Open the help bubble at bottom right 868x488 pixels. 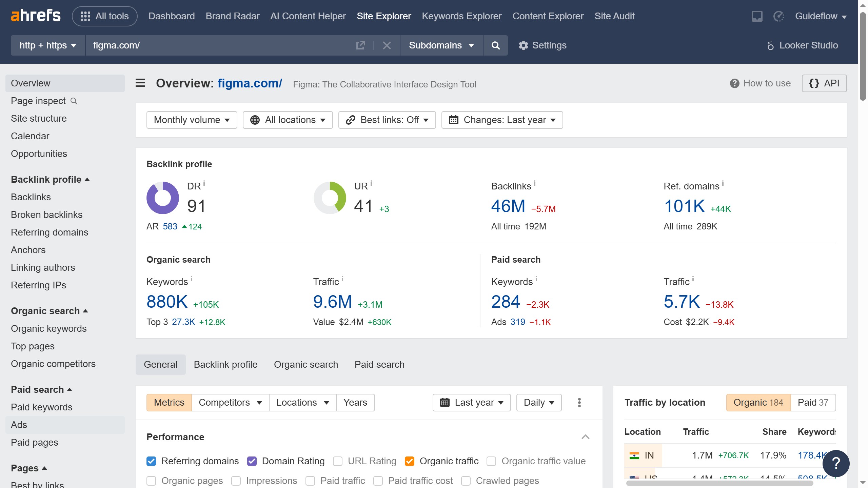coord(836,463)
